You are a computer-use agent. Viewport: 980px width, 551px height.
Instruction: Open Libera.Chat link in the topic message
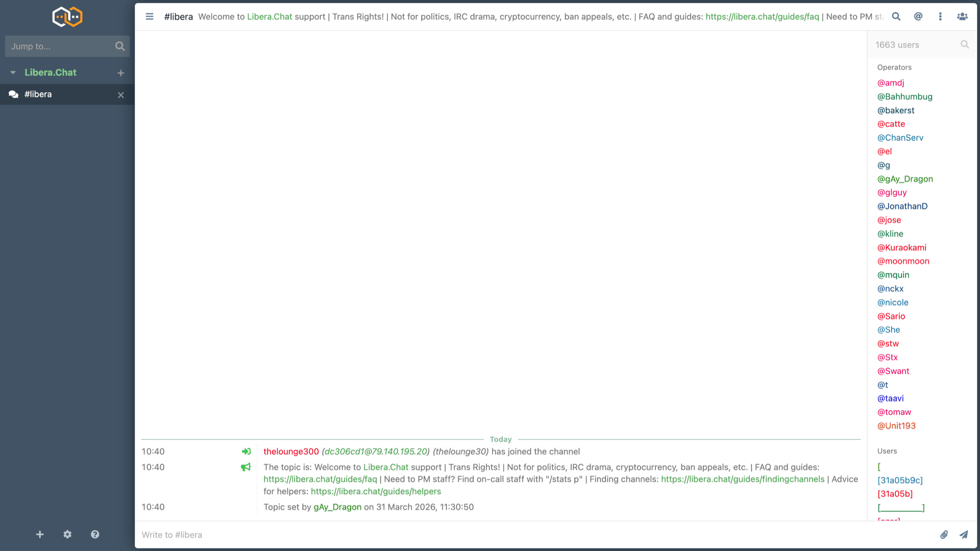385,467
